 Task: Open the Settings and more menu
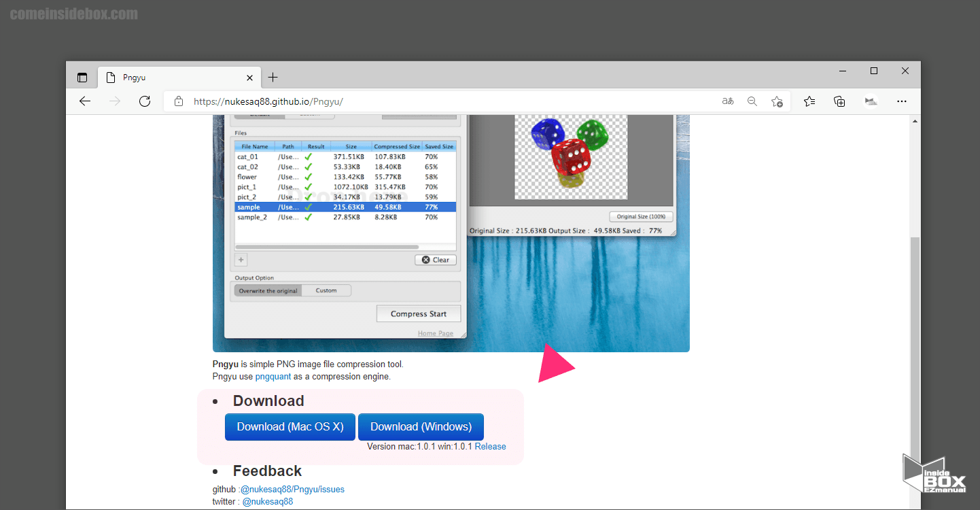click(902, 101)
